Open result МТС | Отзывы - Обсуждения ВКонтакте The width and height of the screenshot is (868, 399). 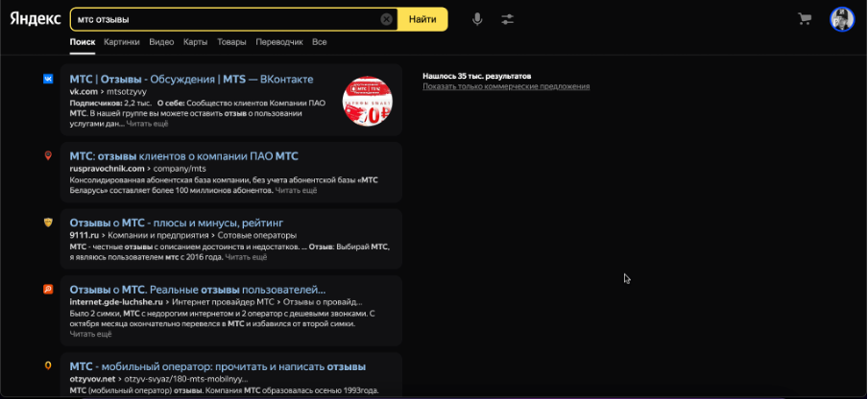191,79
